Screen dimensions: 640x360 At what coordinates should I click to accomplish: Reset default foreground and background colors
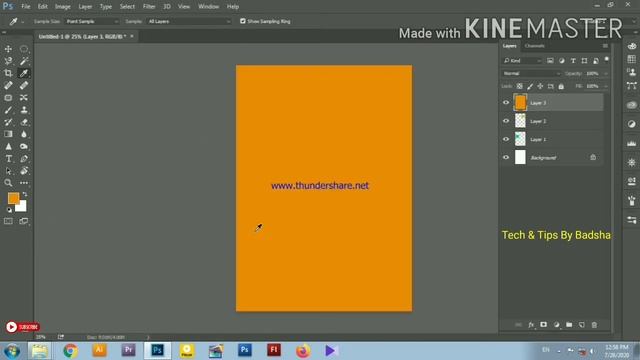click(x=9, y=210)
